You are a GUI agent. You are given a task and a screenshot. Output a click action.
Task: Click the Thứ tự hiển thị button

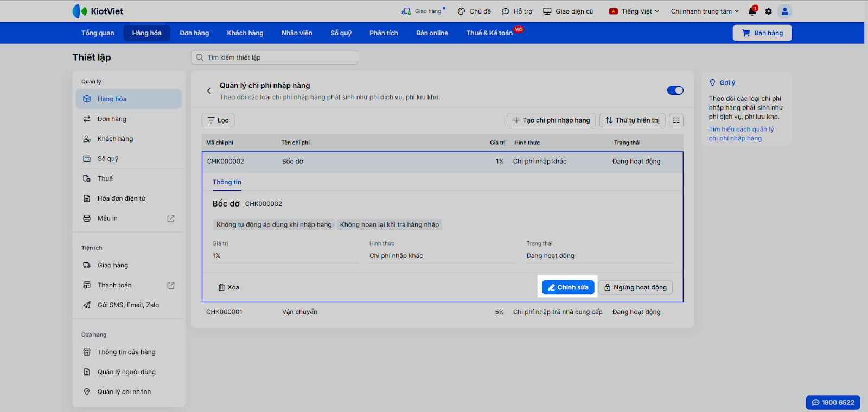click(x=633, y=120)
